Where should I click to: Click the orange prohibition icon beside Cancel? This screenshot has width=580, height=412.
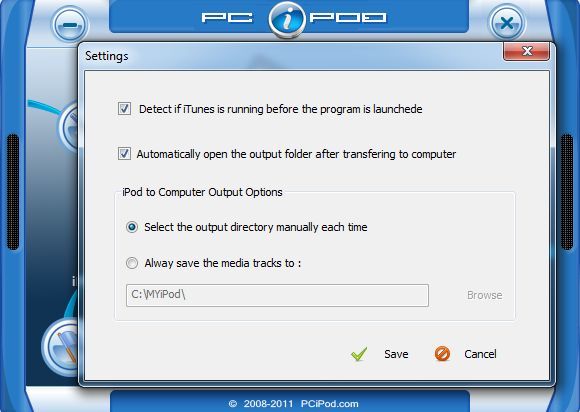pyautogui.click(x=442, y=354)
